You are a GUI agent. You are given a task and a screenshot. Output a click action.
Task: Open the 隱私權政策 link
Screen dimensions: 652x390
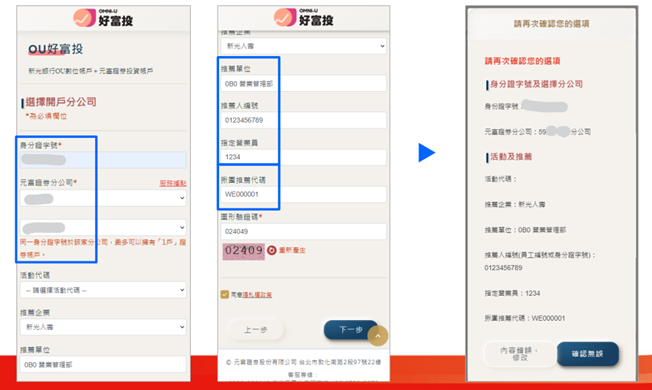click(x=257, y=295)
